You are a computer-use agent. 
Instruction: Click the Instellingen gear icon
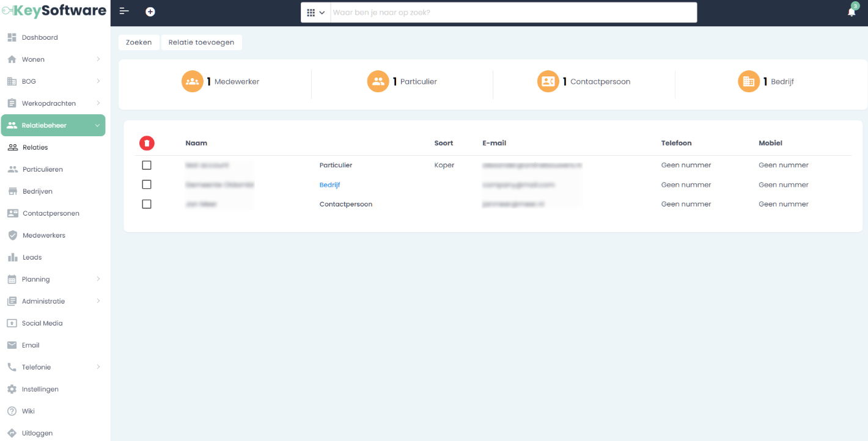click(12, 389)
